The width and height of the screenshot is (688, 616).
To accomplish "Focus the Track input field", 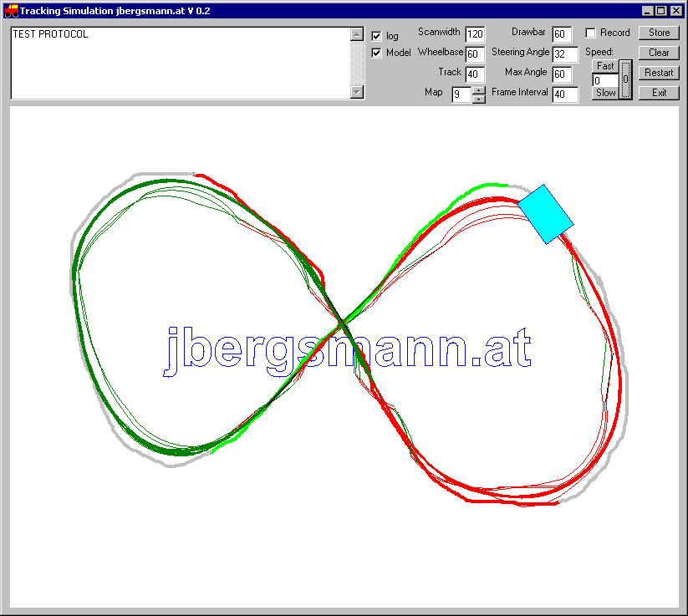I will (x=475, y=74).
